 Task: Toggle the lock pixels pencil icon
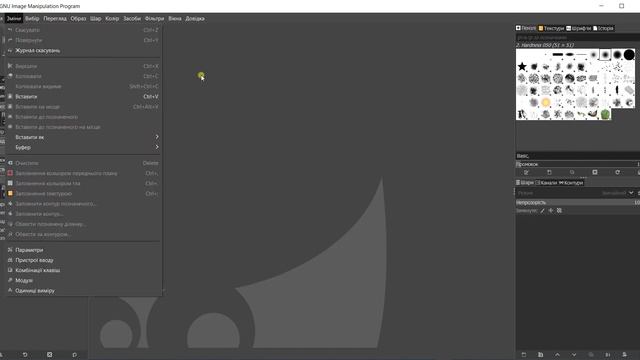pos(542,211)
